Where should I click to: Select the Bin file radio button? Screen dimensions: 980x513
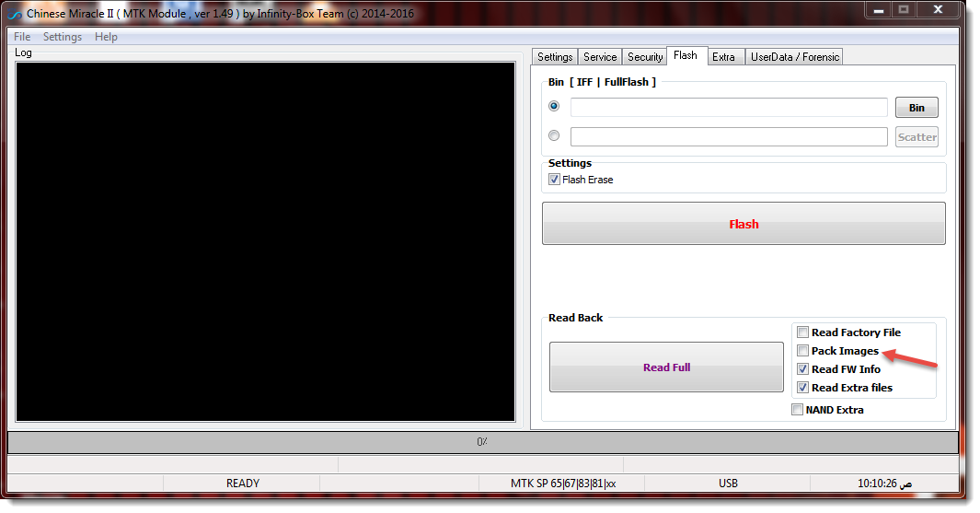tap(554, 106)
